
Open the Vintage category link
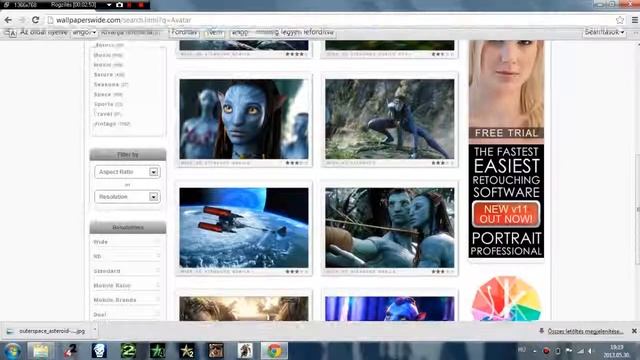(112, 124)
